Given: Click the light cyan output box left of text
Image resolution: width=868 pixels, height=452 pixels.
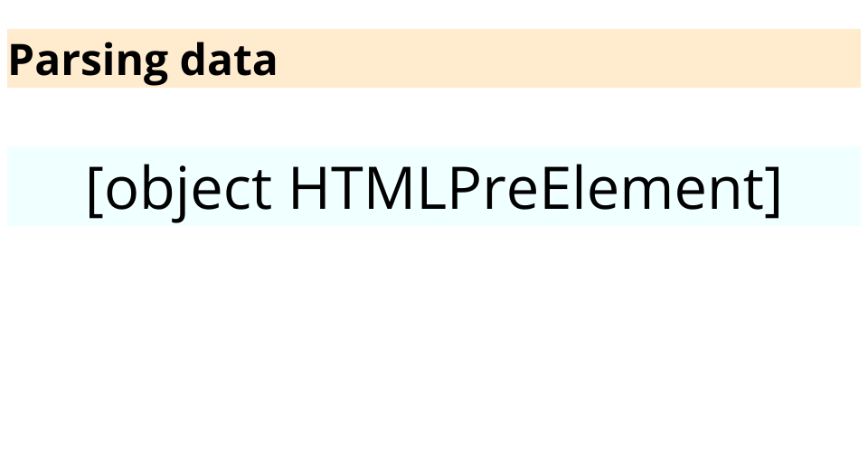Looking at the screenshot, I should click(47, 186).
